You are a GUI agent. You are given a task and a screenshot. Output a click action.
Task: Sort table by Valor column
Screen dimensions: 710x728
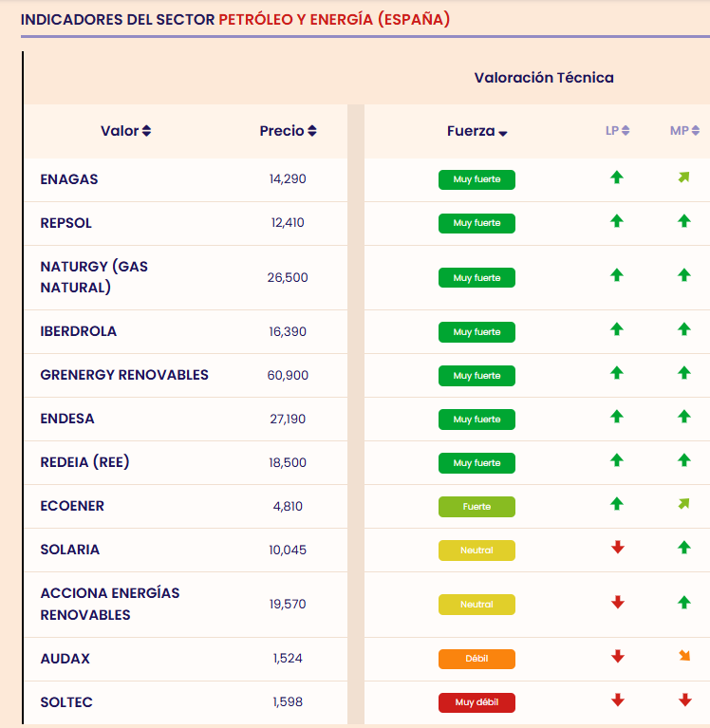[x=126, y=131]
